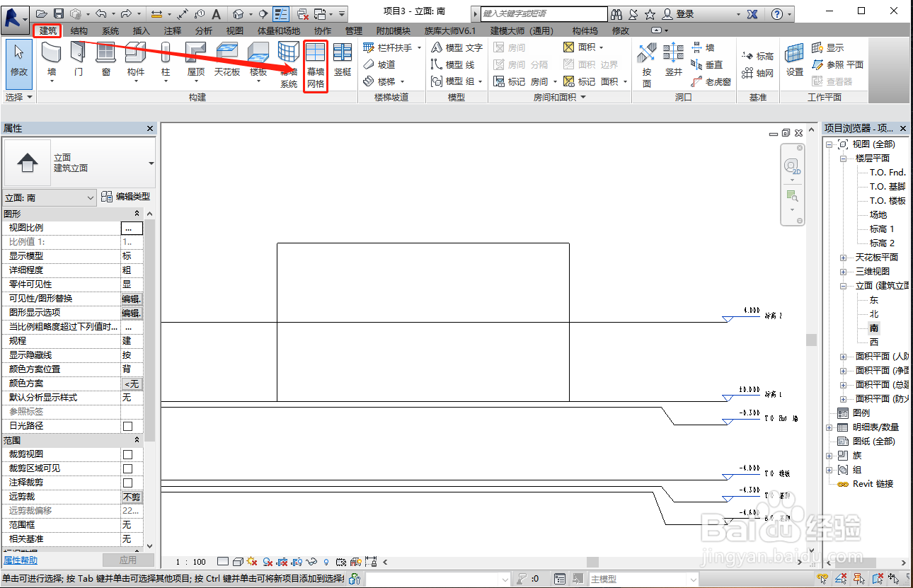Select the 按面 opening tool
913x588 pixels.
[x=646, y=65]
